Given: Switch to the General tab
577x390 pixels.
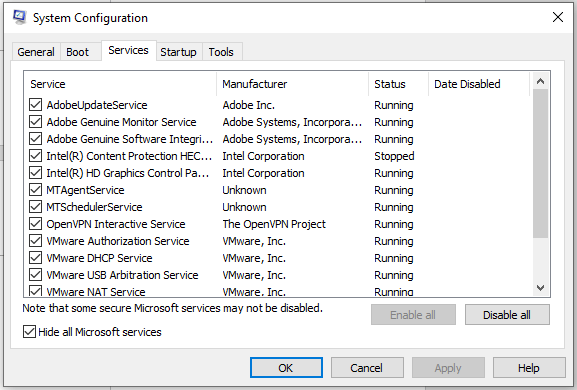Looking at the screenshot, I should point(36,52).
